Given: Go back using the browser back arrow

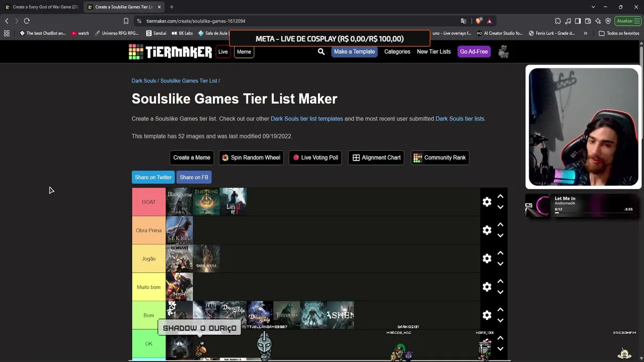Looking at the screenshot, I should point(7,21).
